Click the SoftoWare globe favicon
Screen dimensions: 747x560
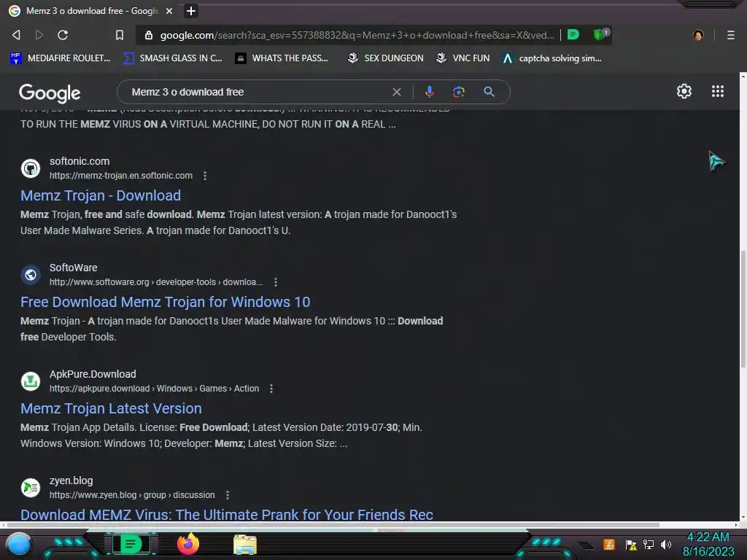pos(31,275)
